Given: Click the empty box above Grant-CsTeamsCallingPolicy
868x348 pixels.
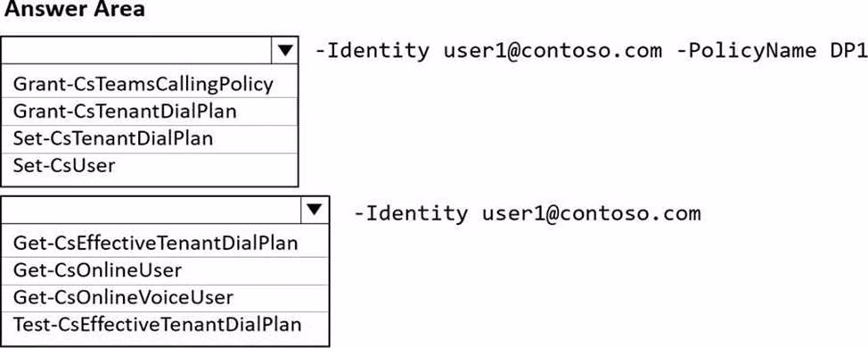Looking at the screenshot, I should point(136,51).
